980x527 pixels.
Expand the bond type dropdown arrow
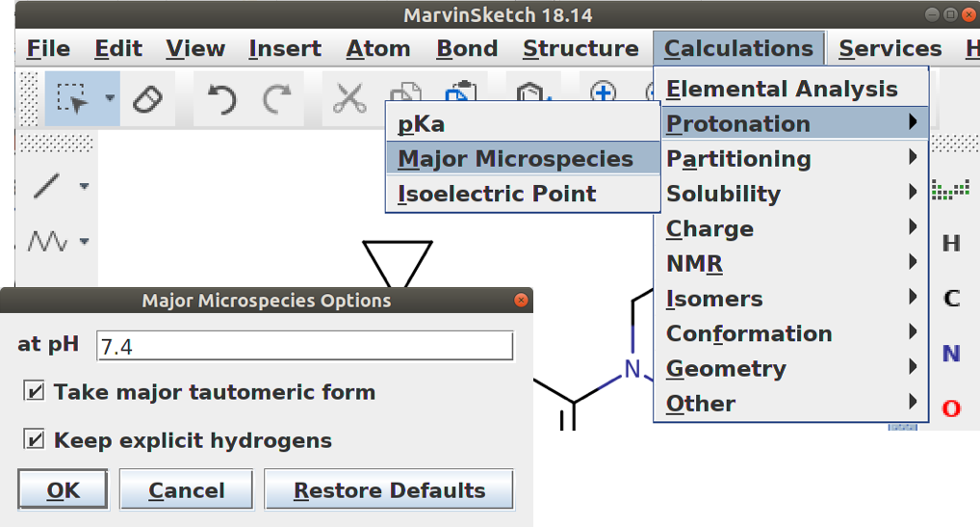84,186
